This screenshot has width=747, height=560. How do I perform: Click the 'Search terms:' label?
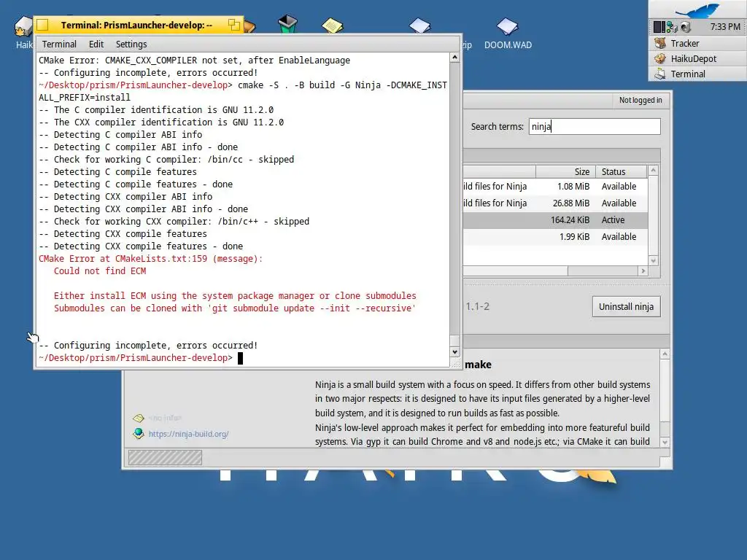497,127
